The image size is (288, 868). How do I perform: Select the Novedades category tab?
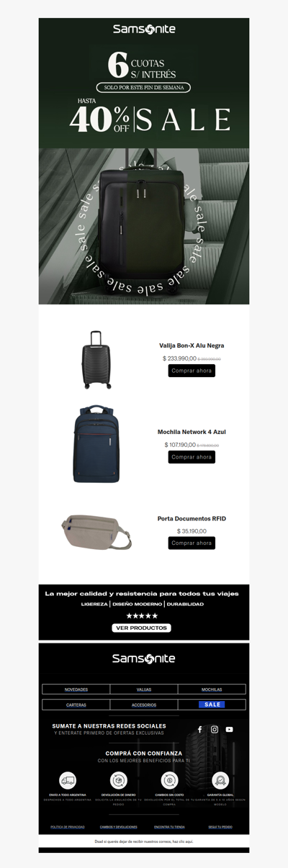[x=76, y=690]
